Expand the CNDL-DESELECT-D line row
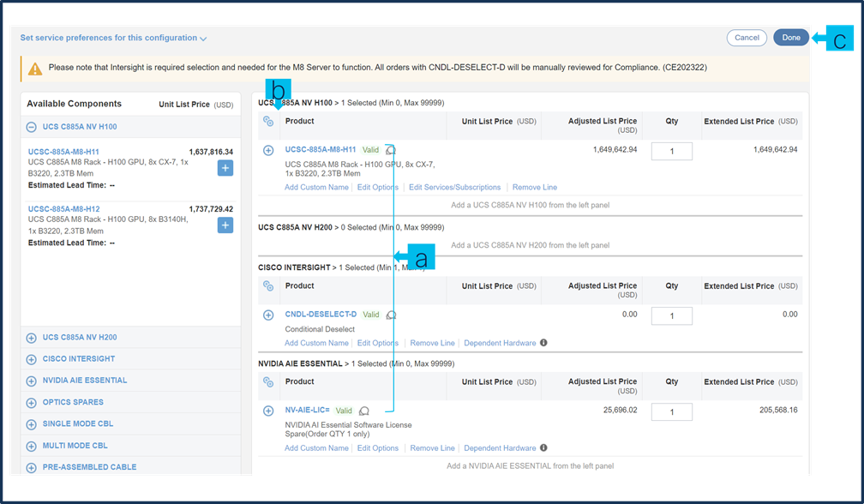 pos(268,315)
